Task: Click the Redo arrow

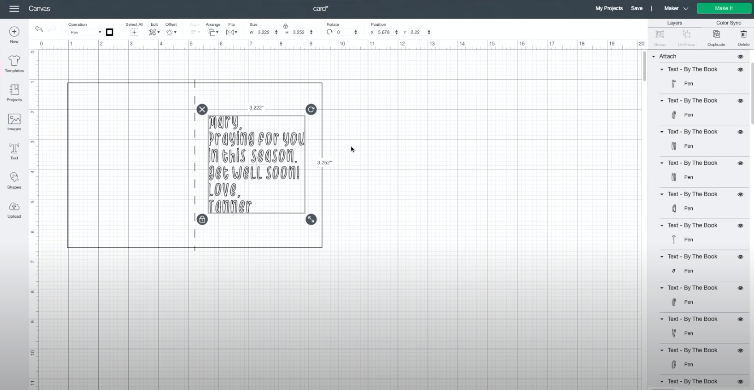Action: [x=52, y=29]
